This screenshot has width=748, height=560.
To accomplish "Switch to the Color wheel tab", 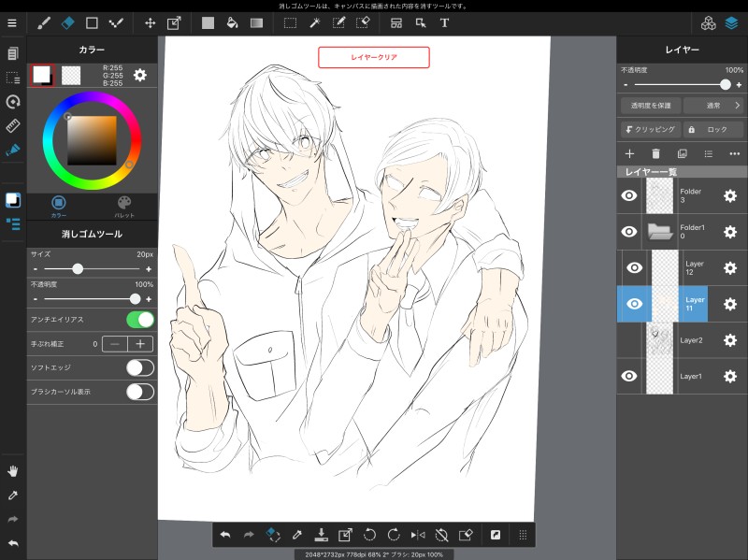I will click(59, 206).
